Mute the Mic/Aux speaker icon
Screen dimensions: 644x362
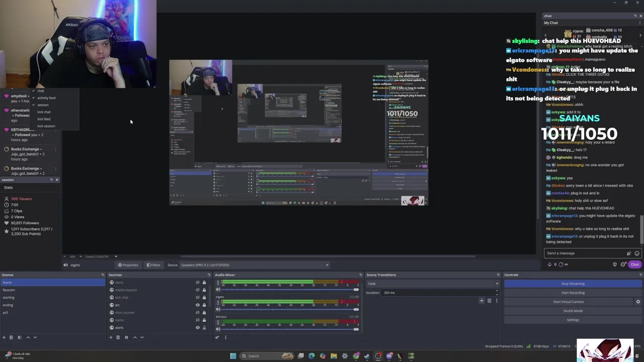[x=218, y=329]
